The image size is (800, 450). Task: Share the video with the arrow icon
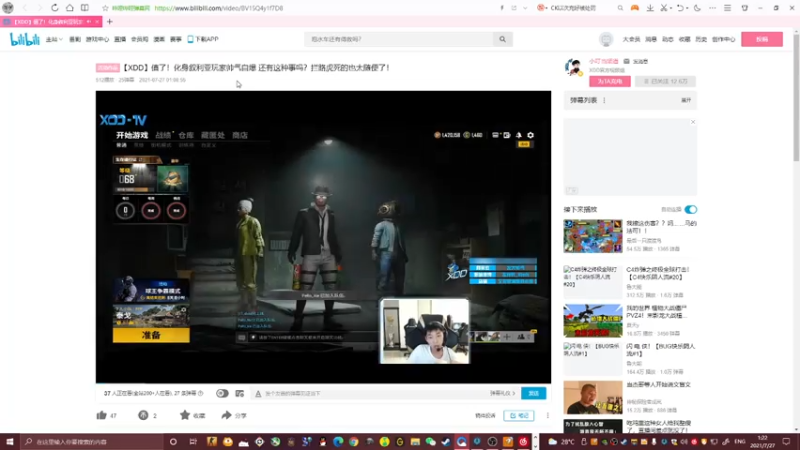coord(227,415)
